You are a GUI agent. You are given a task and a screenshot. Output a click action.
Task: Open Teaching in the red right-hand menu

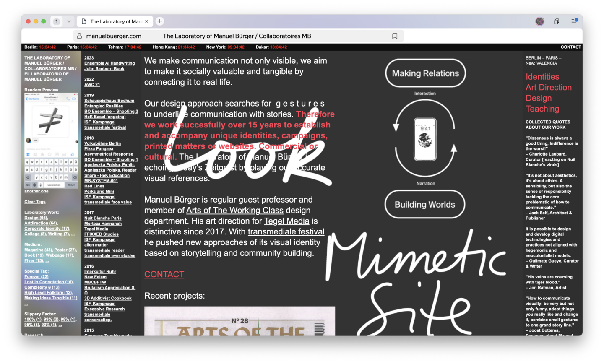point(542,109)
